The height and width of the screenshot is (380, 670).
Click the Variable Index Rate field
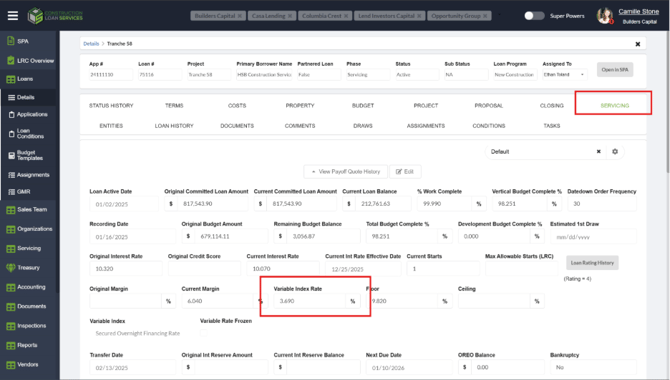pos(310,301)
